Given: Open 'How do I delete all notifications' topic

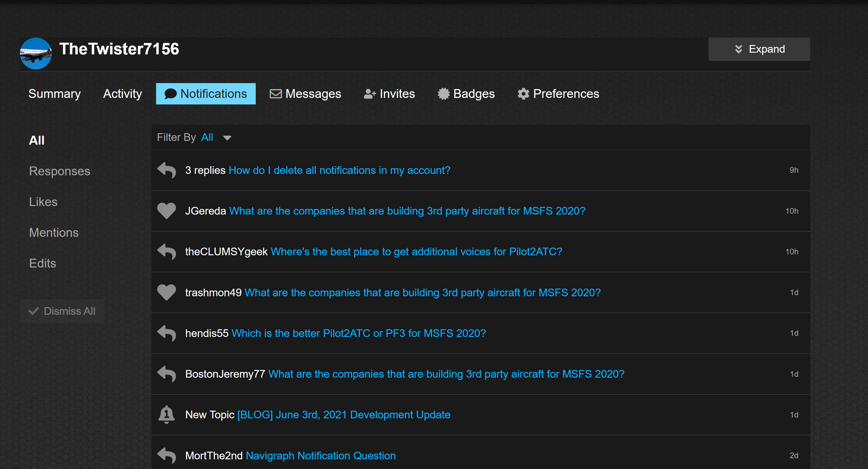Looking at the screenshot, I should tap(339, 170).
